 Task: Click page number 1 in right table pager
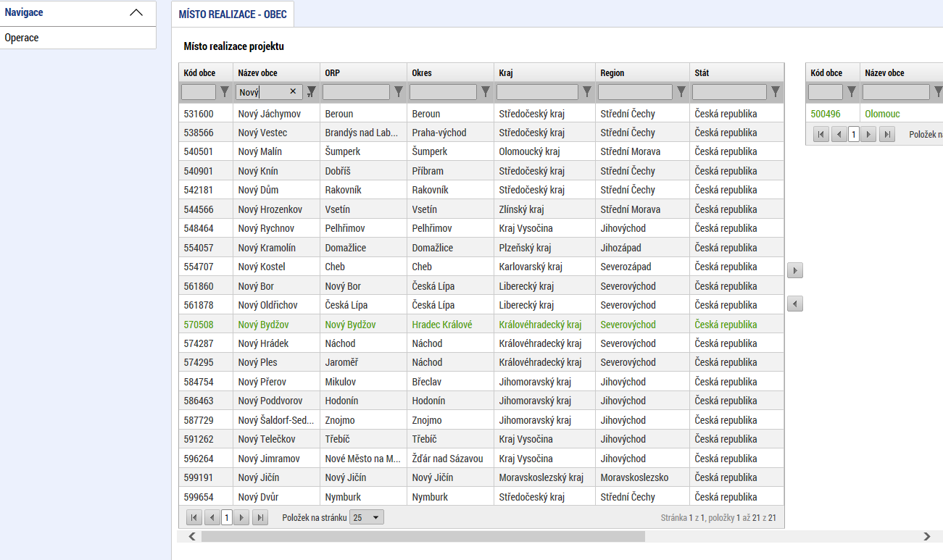click(854, 134)
